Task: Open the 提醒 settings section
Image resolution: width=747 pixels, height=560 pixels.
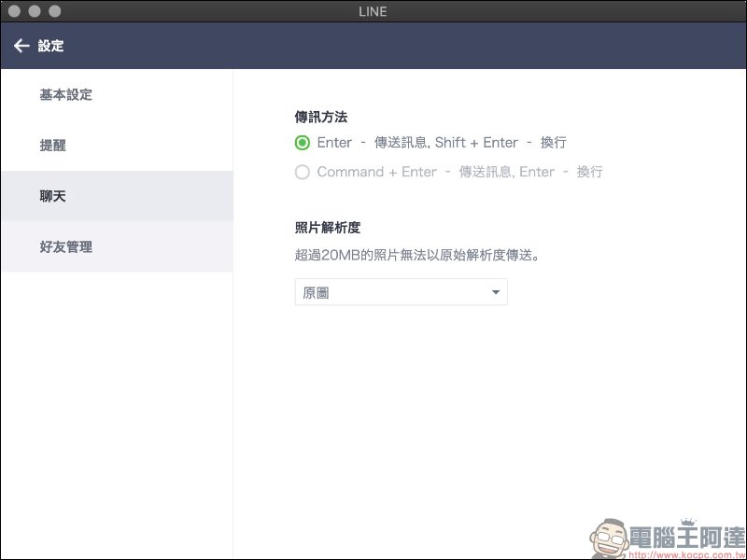Action: [x=117, y=146]
